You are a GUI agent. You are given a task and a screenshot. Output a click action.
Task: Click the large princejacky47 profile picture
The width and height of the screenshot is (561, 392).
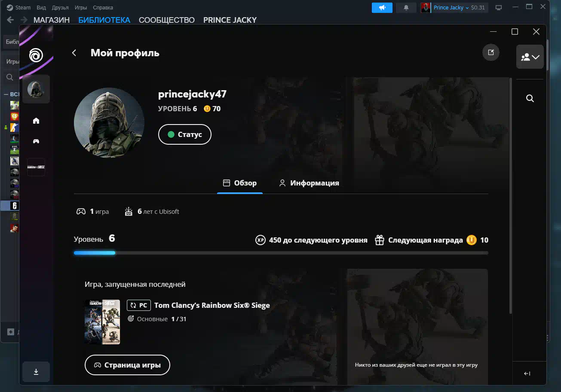pyautogui.click(x=109, y=122)
